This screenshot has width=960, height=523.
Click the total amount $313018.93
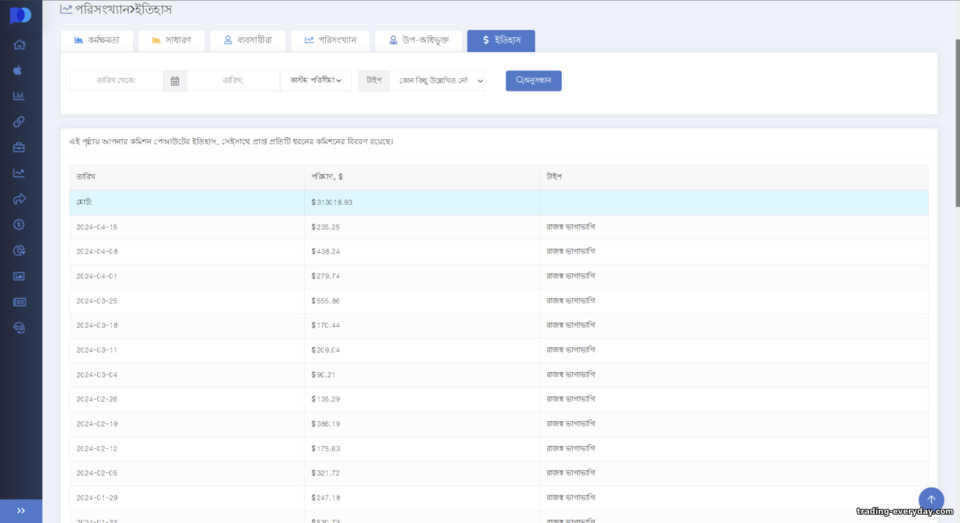click(332, 202)
